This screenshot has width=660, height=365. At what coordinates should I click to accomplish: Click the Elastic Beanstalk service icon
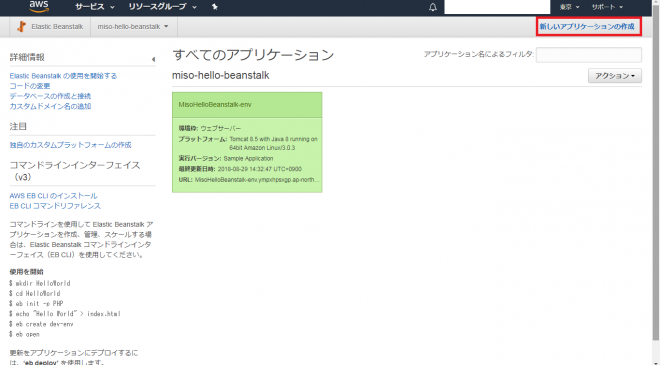(21, 27)
